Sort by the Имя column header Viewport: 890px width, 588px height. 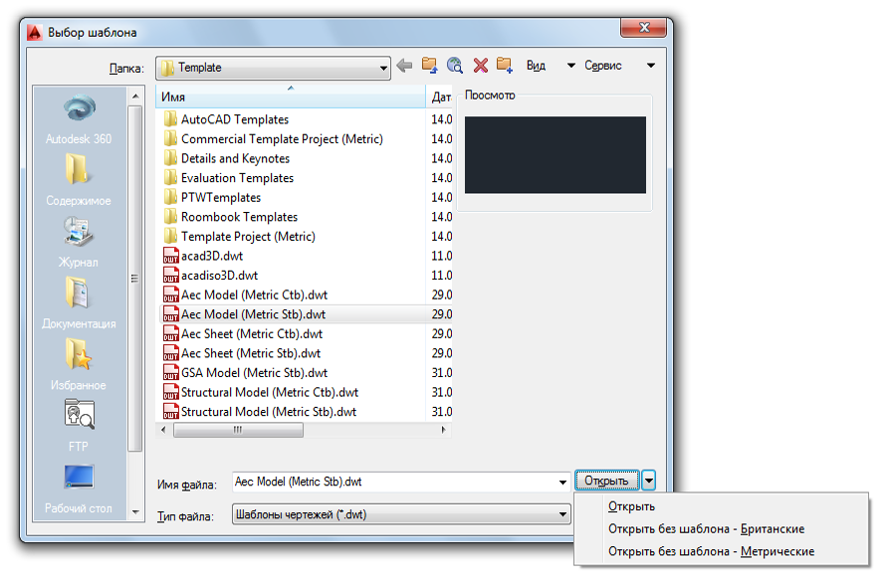290,97
